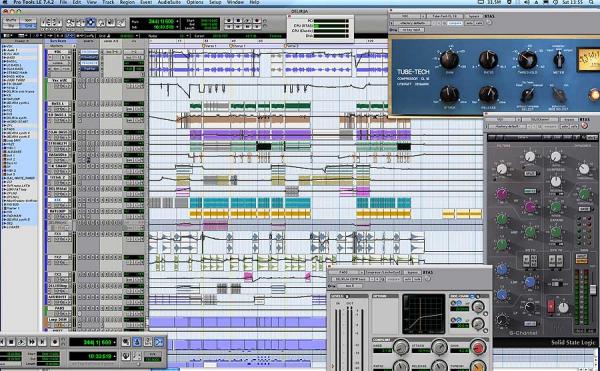Open the Grid value dropdown
Screen dimensions: 600x371
pos(137,36)
